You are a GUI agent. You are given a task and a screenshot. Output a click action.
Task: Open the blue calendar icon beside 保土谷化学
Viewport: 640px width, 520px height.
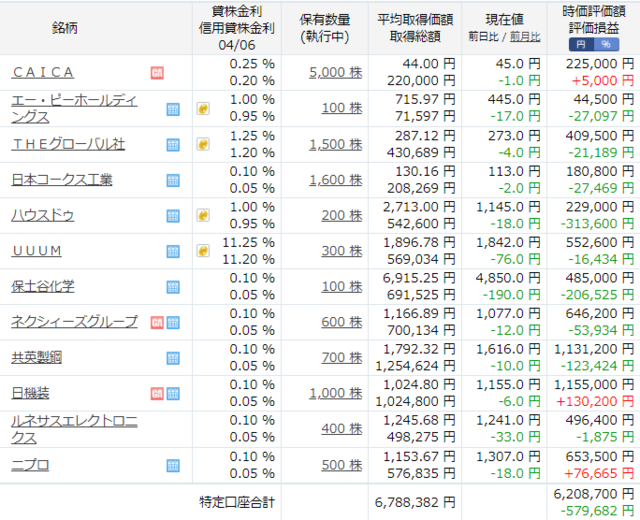coord(173,287)
